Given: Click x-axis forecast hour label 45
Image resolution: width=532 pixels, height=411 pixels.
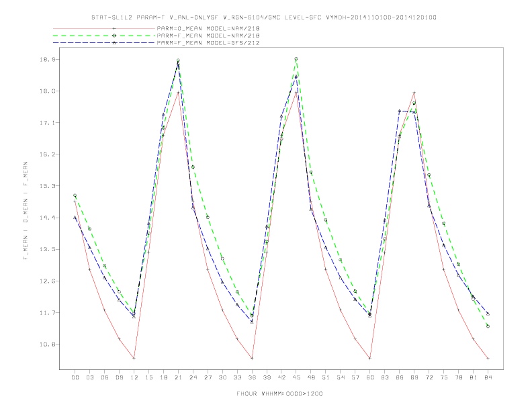Looking at the screenshot, I should coord(296,377).
